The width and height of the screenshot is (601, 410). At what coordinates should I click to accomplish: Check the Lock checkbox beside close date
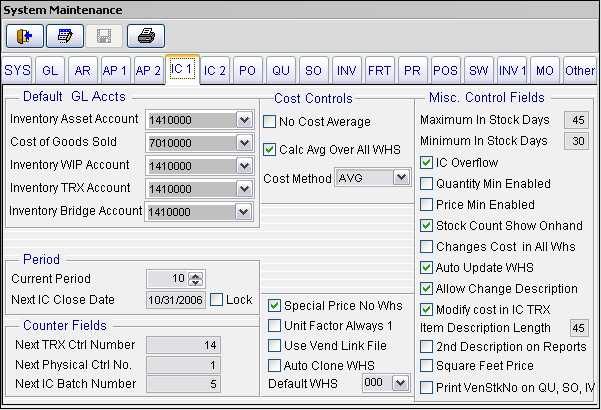pyautogui.click(x=217, y=300)
